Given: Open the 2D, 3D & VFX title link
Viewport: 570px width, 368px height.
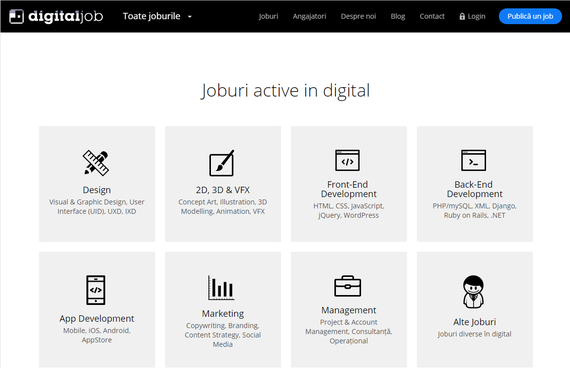Looking at the screenshot, I should coord(223,190).
